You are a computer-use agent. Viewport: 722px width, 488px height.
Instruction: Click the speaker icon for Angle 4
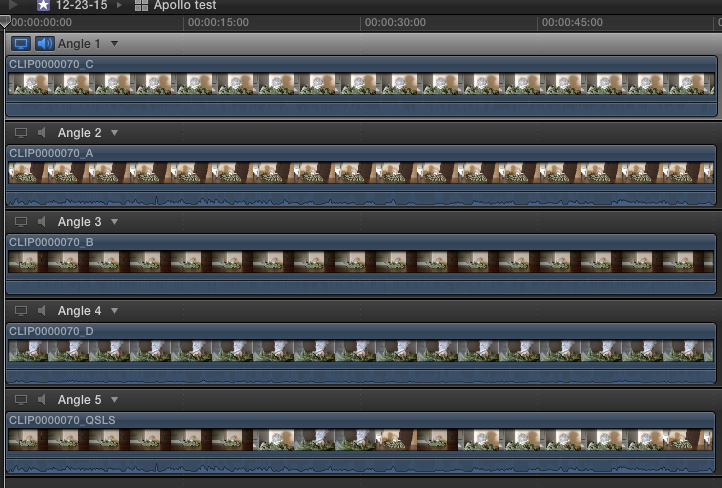(x=42, y=311)
